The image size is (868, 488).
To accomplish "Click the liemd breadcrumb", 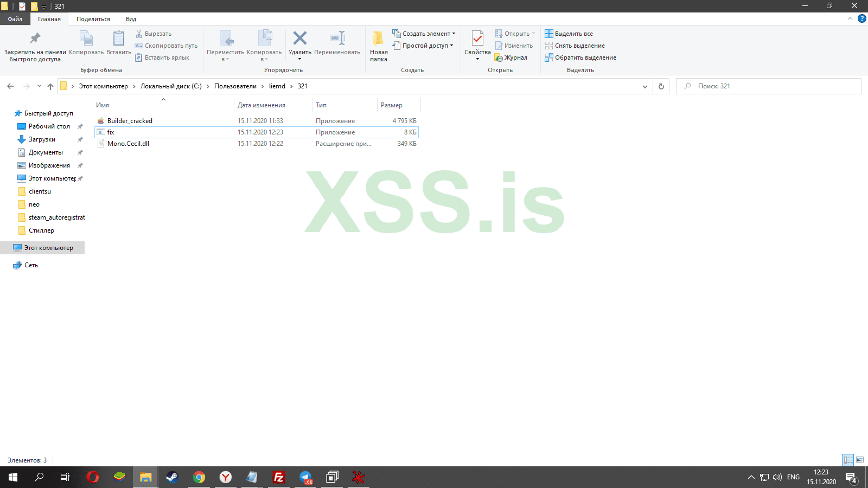I will (x=277, y=86).
